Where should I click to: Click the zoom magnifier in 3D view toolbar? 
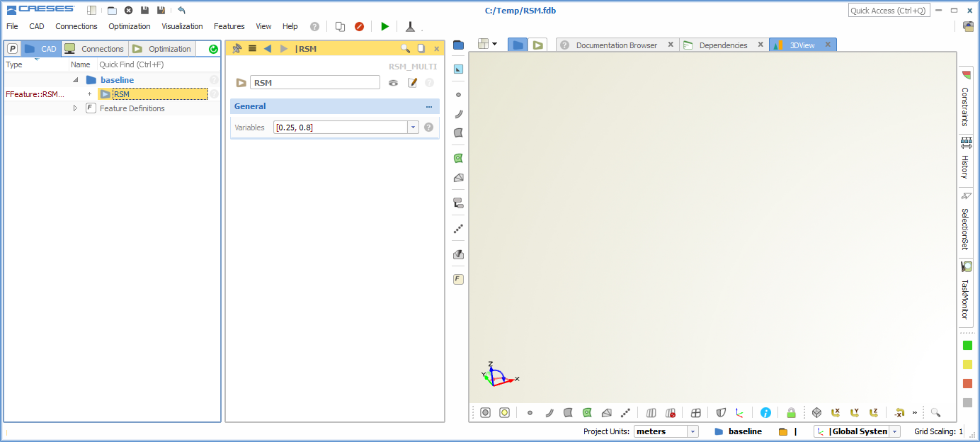coord(935,412)
